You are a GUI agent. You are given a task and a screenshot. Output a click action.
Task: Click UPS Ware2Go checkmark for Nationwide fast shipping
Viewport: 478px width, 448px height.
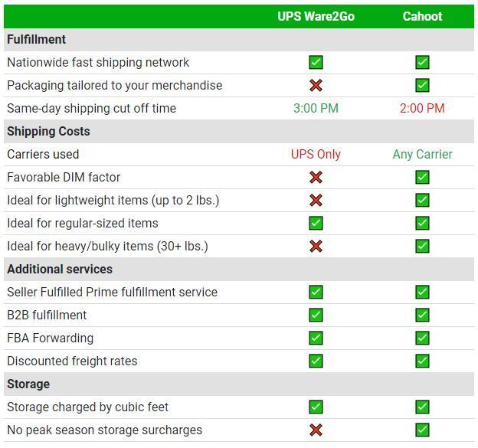316,62
